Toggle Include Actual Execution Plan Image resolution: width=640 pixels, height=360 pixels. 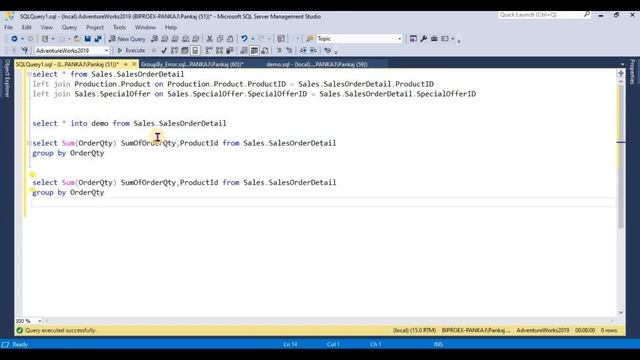point(209,50)
